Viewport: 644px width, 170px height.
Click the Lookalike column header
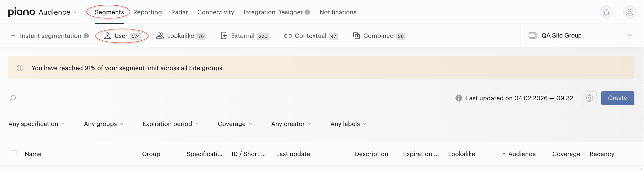[462, 154]
